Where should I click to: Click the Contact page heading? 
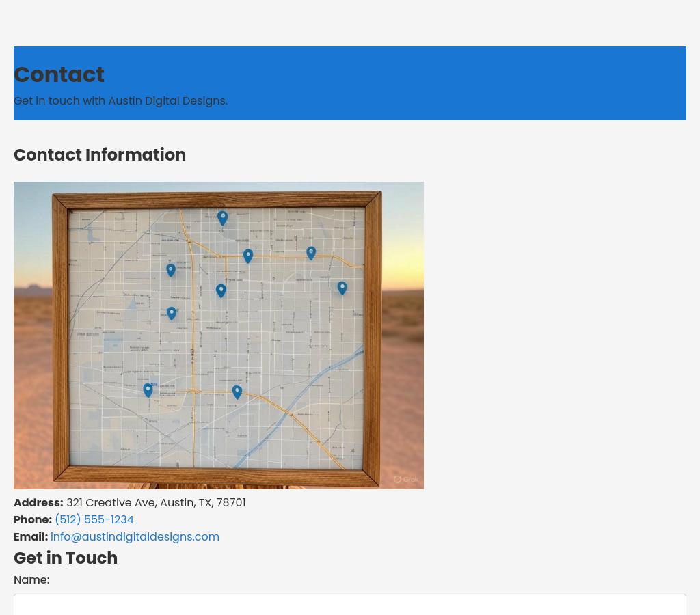click(x=59, y=74)
